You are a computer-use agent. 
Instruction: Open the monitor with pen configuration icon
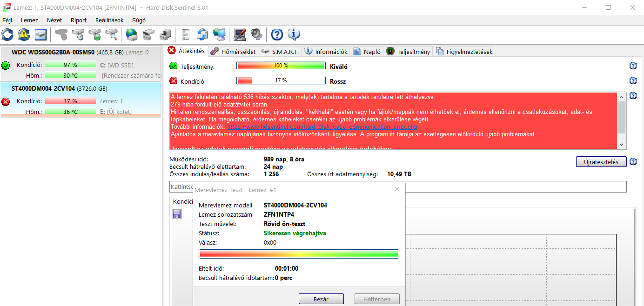pyautogui.click(x=240, y=34)
